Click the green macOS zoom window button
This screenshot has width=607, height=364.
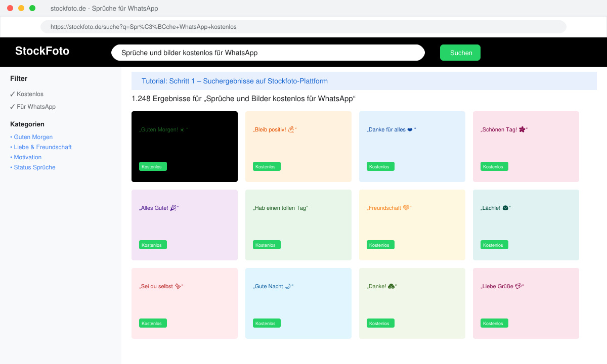tap(32, 8)
